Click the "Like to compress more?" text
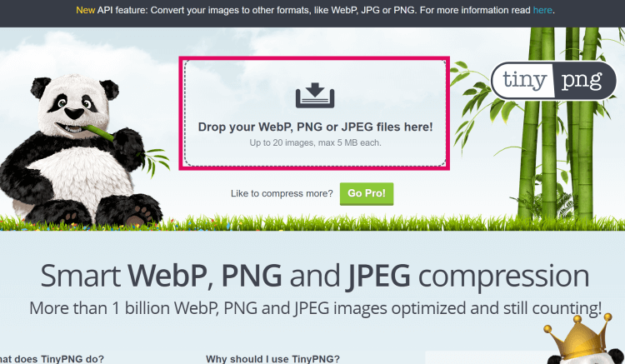Image resolution: width=625 pixels, height=364 pixels. point(282,193)
